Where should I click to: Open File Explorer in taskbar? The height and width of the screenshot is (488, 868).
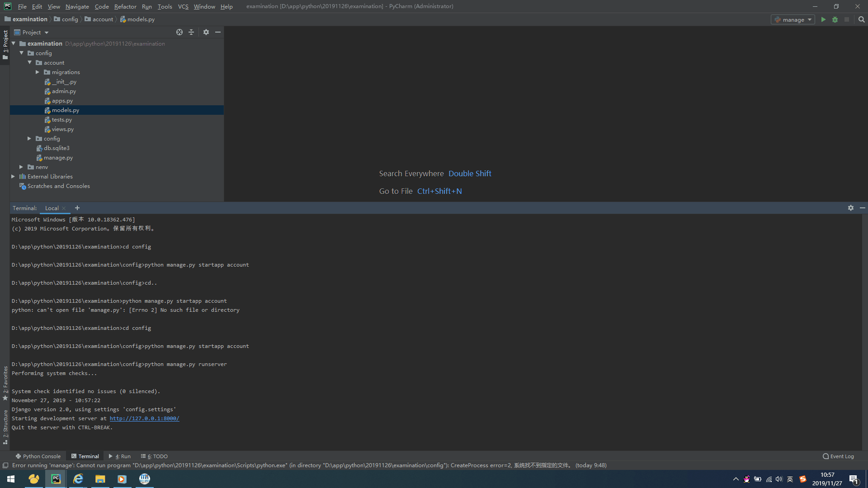coord(100,479)
